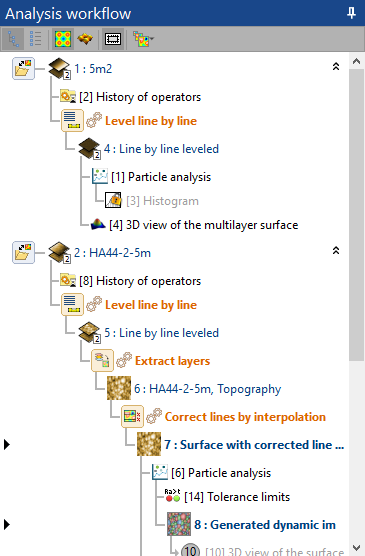
Task: Open [4] 3D view of the multilayer surface
Action: [x=204, y=225]
